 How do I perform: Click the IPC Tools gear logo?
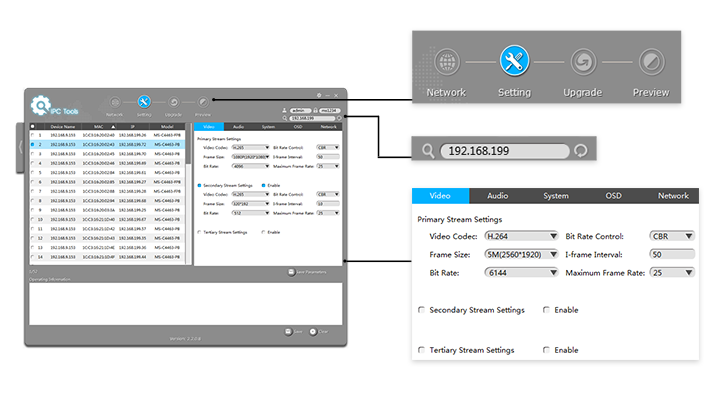[40, 105]
